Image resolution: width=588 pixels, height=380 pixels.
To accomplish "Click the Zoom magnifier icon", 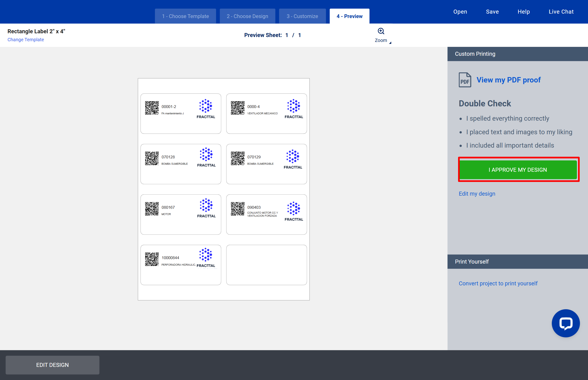I will tap(381, 31).
